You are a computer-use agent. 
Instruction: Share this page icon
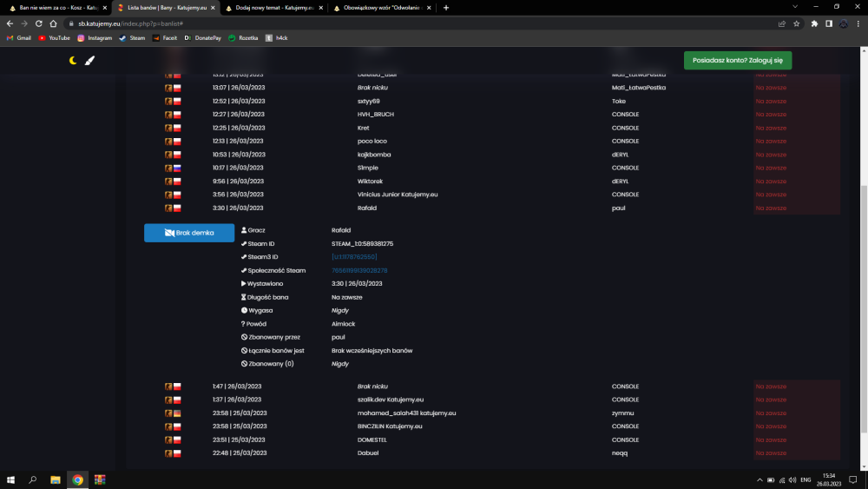(x=782, y=23)
